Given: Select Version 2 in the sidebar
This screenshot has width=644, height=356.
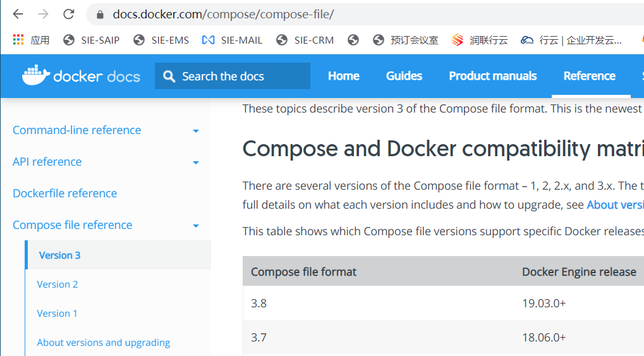Looking at the screenshot, I should pos(58,285).
